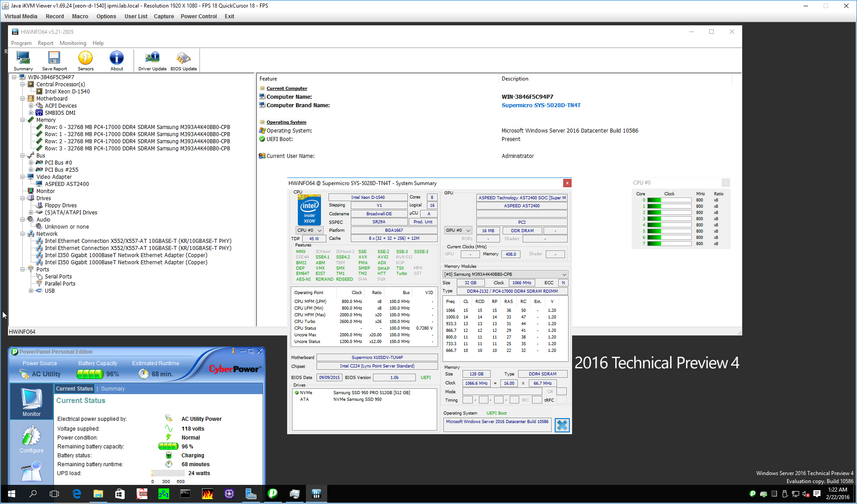Click the Intel Xeon D-1540 field in System Summary

[368, 197]
